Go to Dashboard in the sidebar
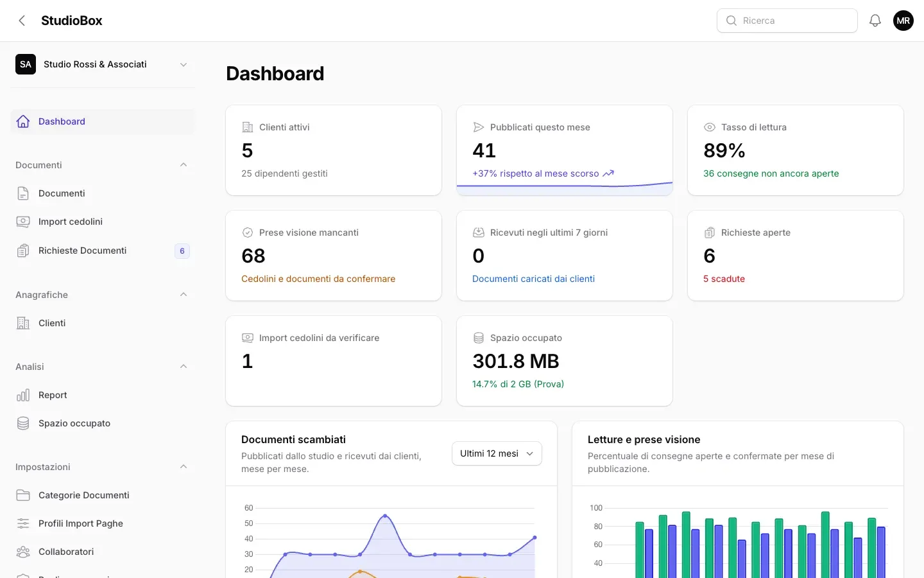924x578 pixels. 103,121
